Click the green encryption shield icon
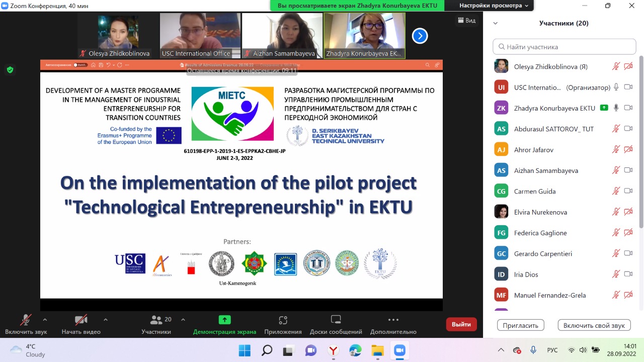 pos(10,70)
